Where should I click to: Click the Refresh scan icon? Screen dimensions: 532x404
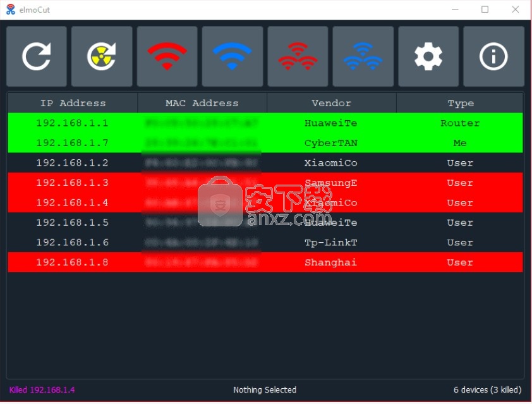(36, 56)
